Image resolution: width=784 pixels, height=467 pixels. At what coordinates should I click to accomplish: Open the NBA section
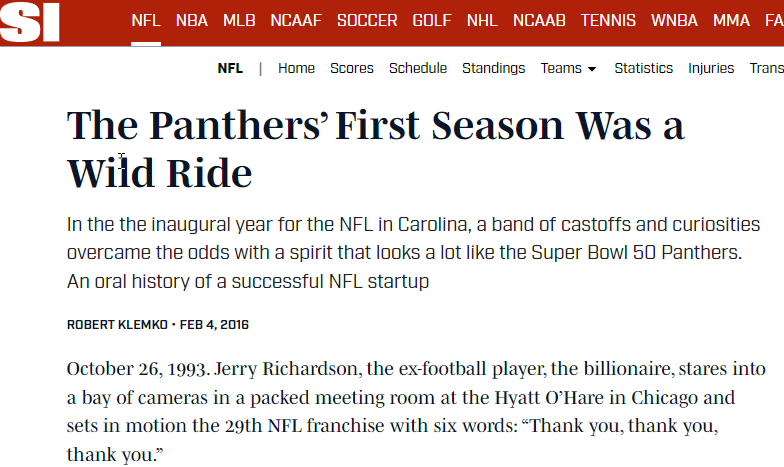pyautogui.click(x=192, y=20)
